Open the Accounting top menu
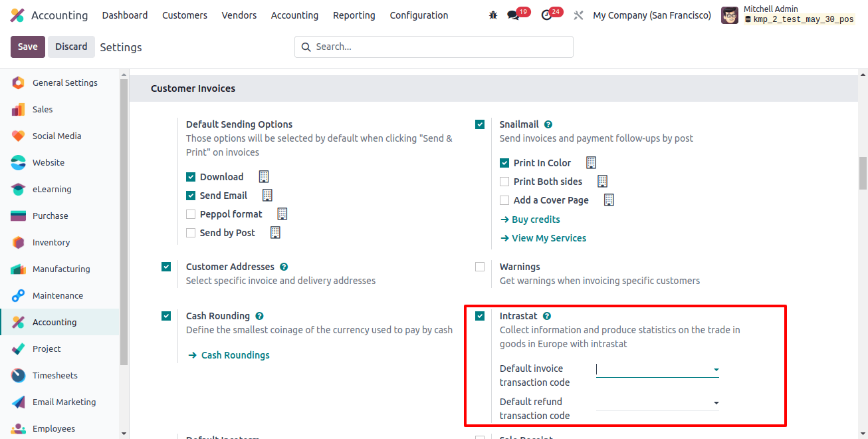Image resolution: width=868 pixels, height=439 pixels. pyautogui.click(x=294, y=15)
